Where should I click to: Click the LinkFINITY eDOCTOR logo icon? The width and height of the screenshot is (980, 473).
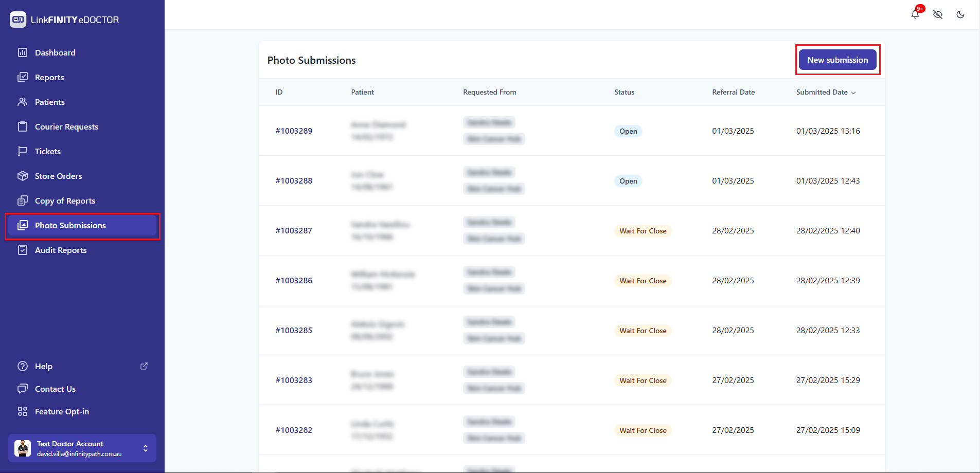[18, 20]
